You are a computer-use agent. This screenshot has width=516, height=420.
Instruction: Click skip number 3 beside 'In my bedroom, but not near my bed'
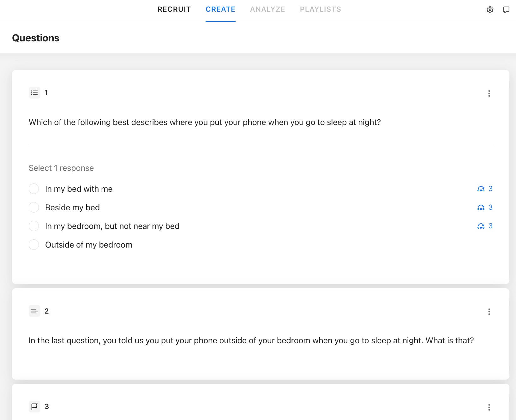490,226
